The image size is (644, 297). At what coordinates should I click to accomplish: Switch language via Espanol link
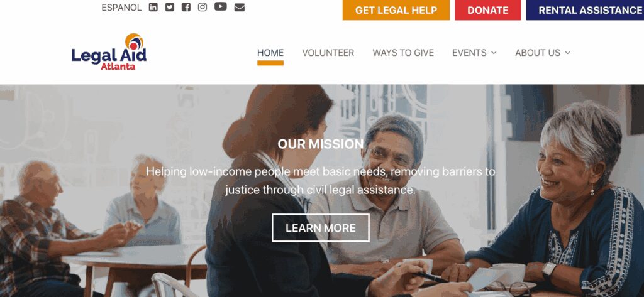[x=121, y=8]
